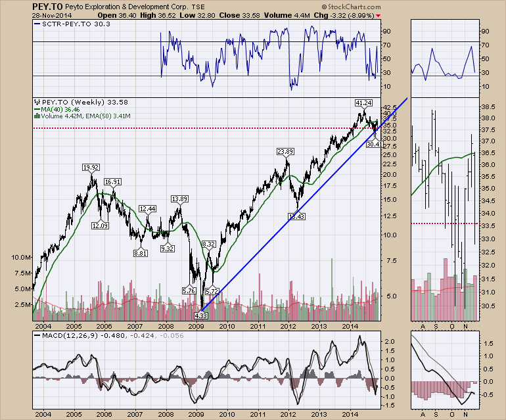
Task: Click the 30.41 low price label
Action: point(375,145)
